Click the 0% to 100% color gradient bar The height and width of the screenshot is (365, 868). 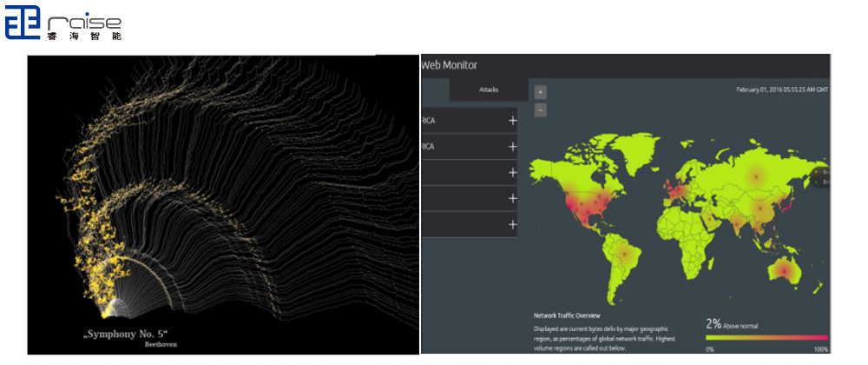click(x=767, y=337)
